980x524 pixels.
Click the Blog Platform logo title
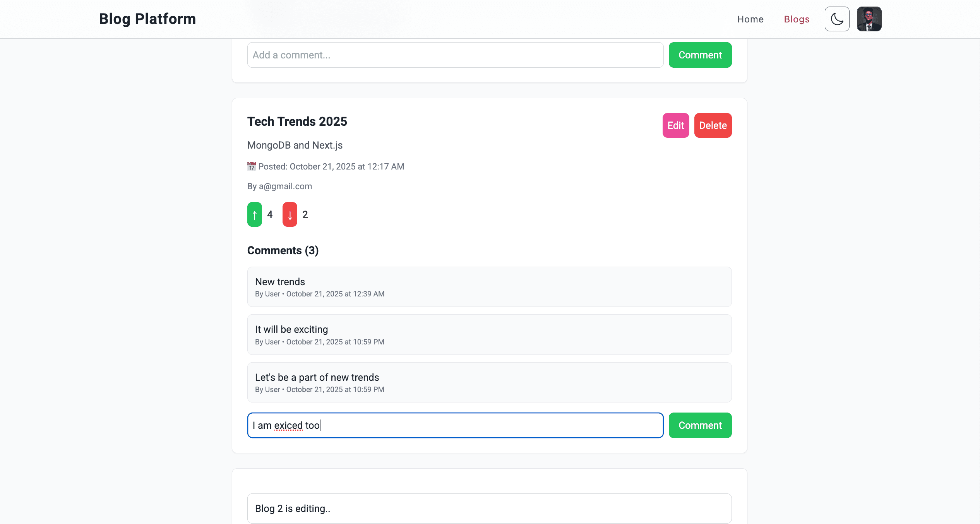[147, 19]
